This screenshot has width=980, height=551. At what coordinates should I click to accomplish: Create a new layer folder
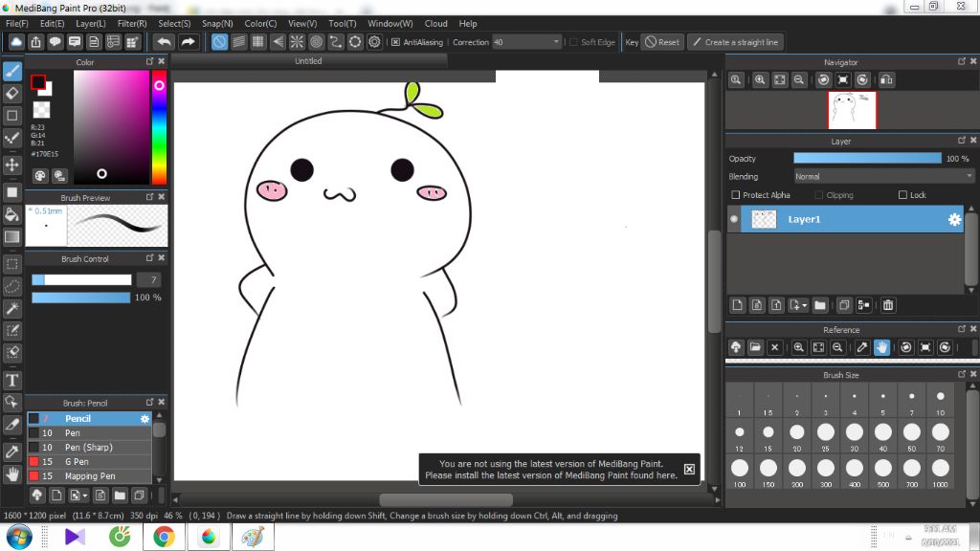click(820, 305)
